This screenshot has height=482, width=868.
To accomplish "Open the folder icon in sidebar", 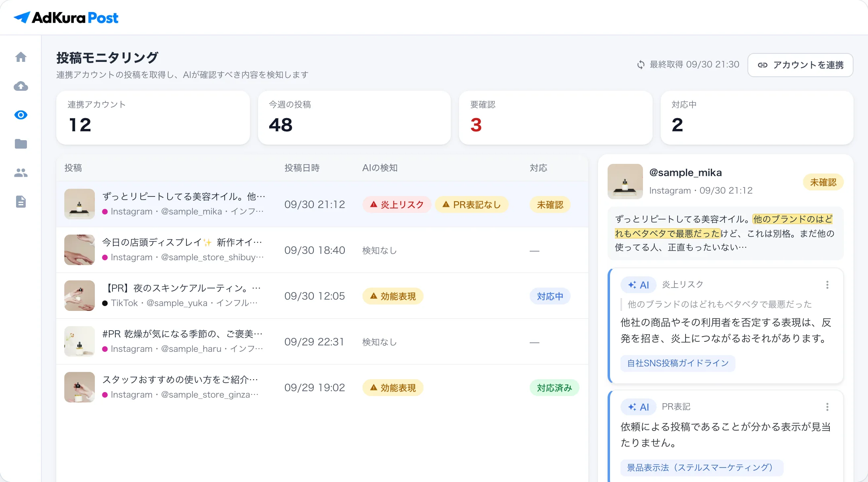I will click(21, 144).
